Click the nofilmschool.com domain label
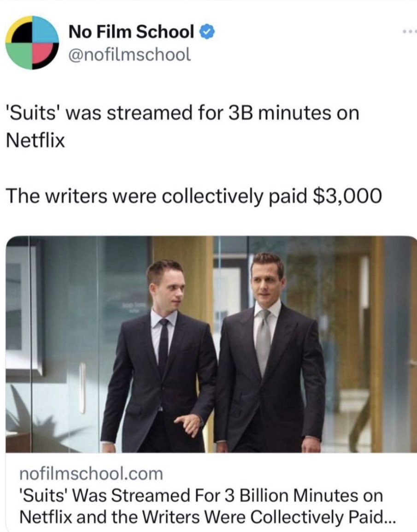The height and width of the screenshot is (532, 417). pyautogui.click(x=91, y=473)
